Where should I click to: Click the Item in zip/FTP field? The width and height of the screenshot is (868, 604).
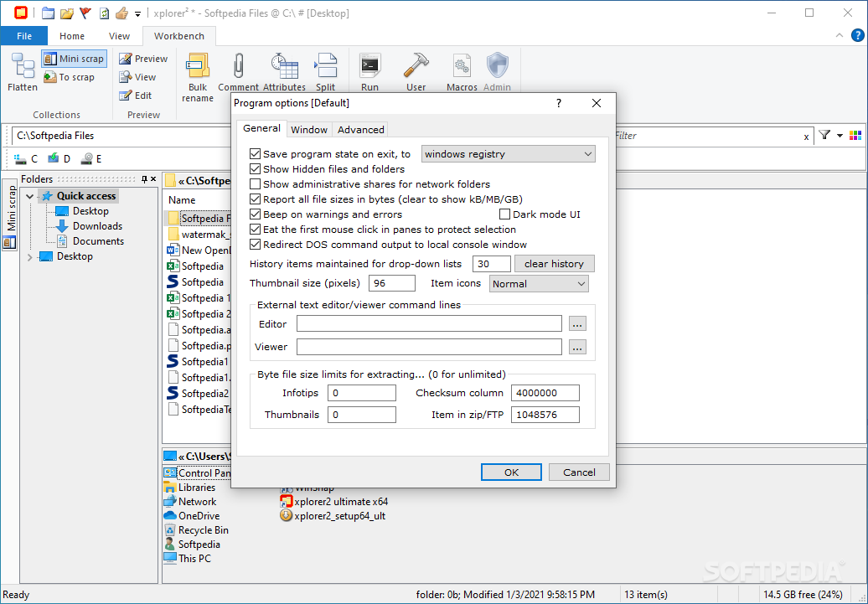(545, 415)
